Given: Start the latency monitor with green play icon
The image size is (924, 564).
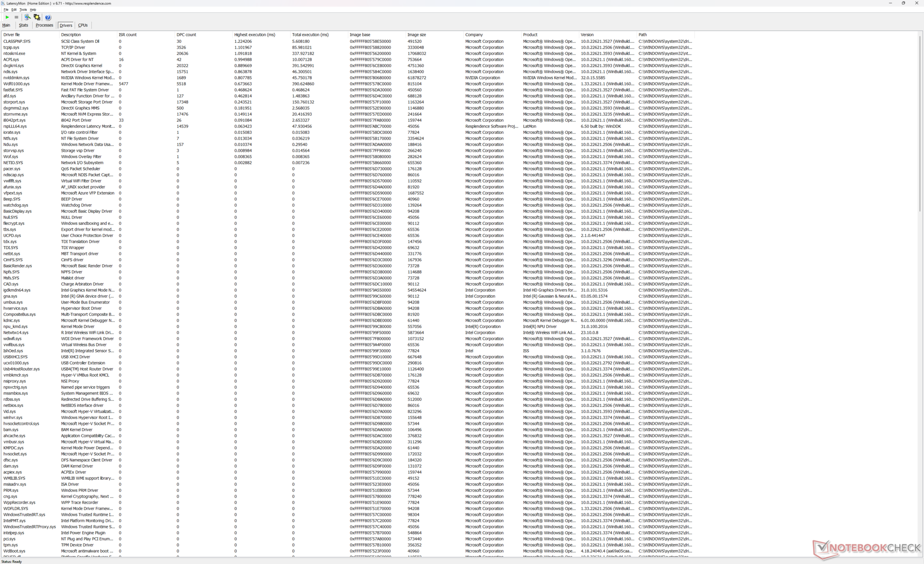Looking at the screenshot, I should (7, 17).
